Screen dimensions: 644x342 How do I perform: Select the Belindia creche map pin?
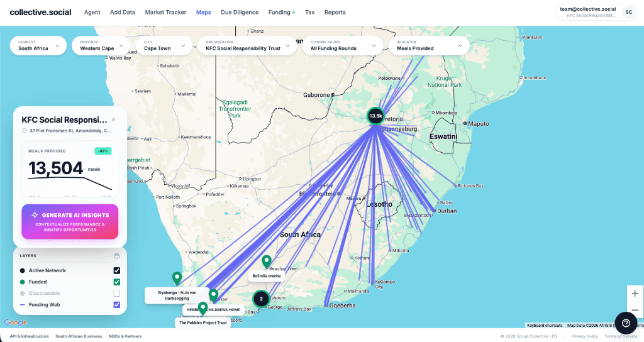(267, 261)
